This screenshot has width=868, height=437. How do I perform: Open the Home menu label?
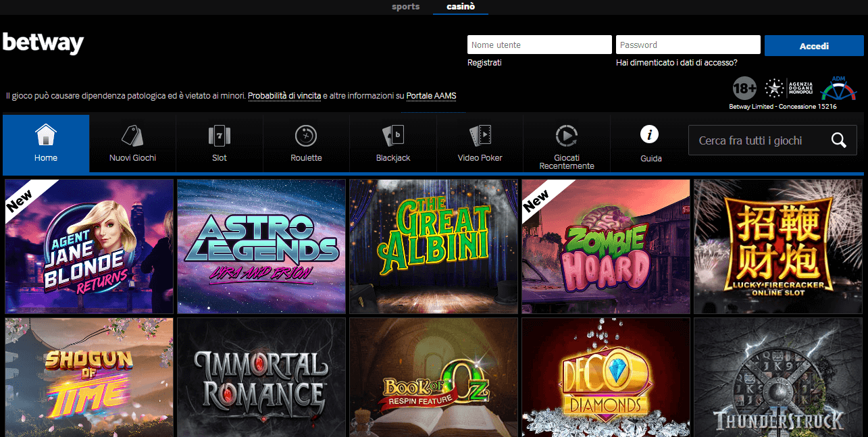pos(46,158)
